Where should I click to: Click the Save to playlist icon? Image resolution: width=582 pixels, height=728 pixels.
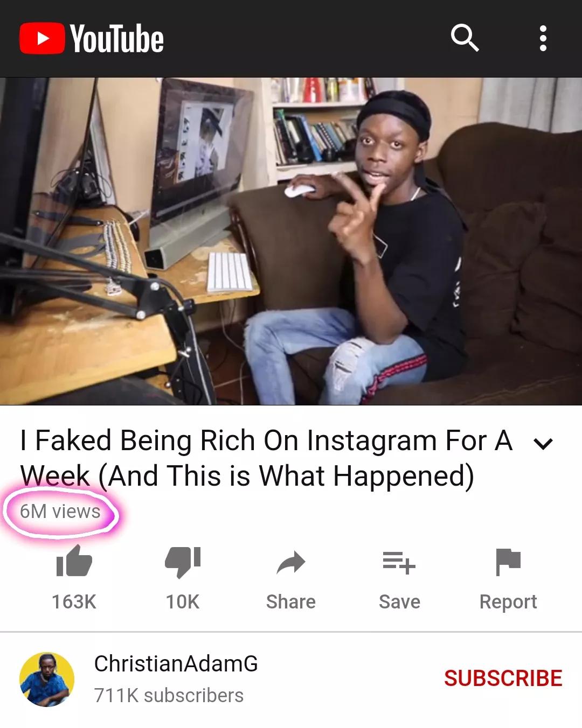(399, 563)
